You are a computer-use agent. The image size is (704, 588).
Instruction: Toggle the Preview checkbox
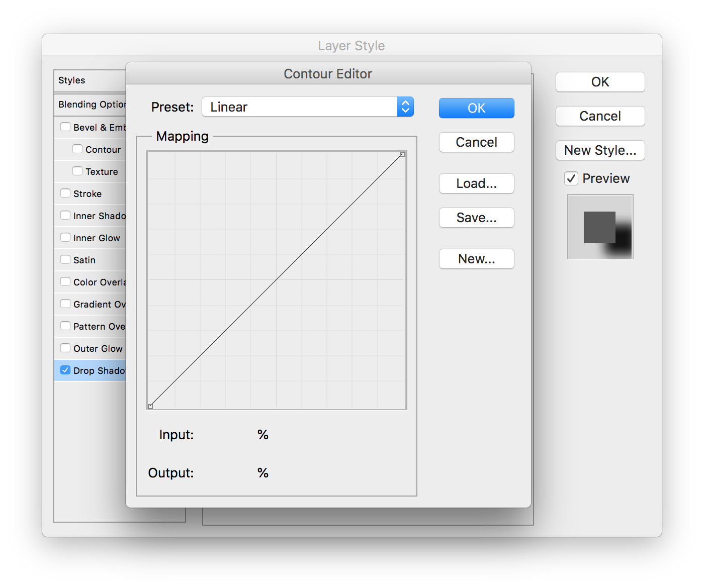571,178
